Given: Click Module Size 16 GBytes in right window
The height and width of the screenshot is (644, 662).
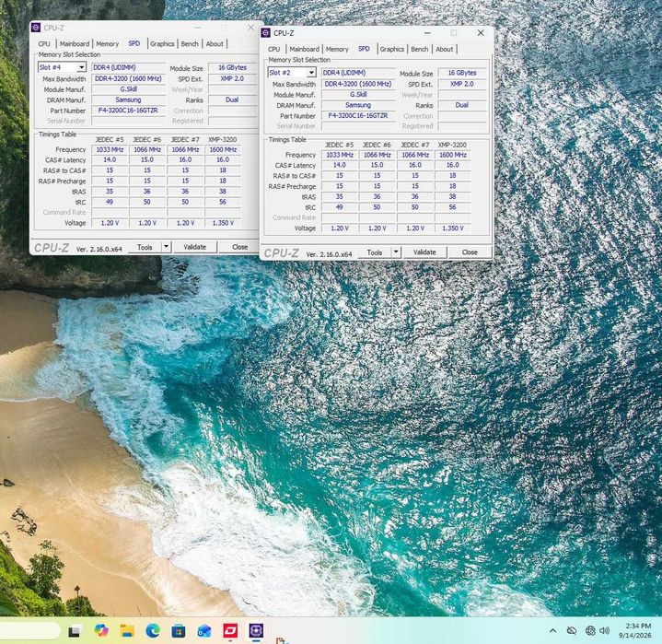Looking at the screenshot, I should coord(462,73).
